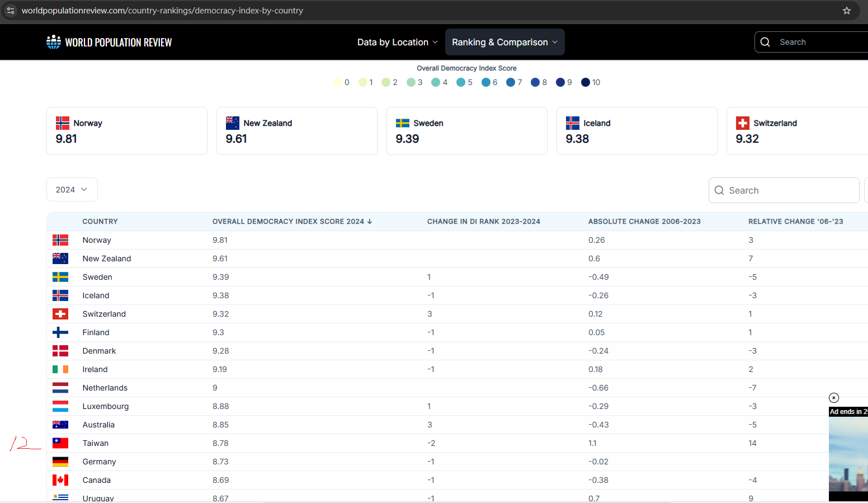Click the table Search input field
This screenshot has height=503, width=868.
(x=790, y=190)
